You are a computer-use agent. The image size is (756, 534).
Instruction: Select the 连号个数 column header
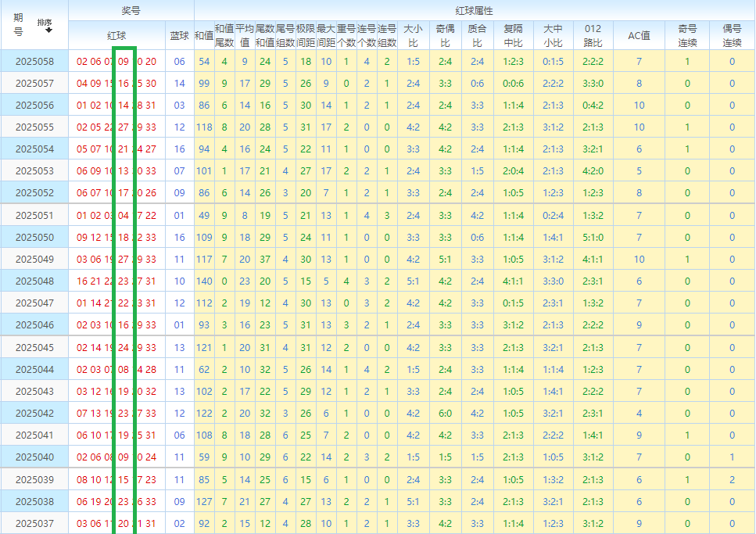coord(367,35)
